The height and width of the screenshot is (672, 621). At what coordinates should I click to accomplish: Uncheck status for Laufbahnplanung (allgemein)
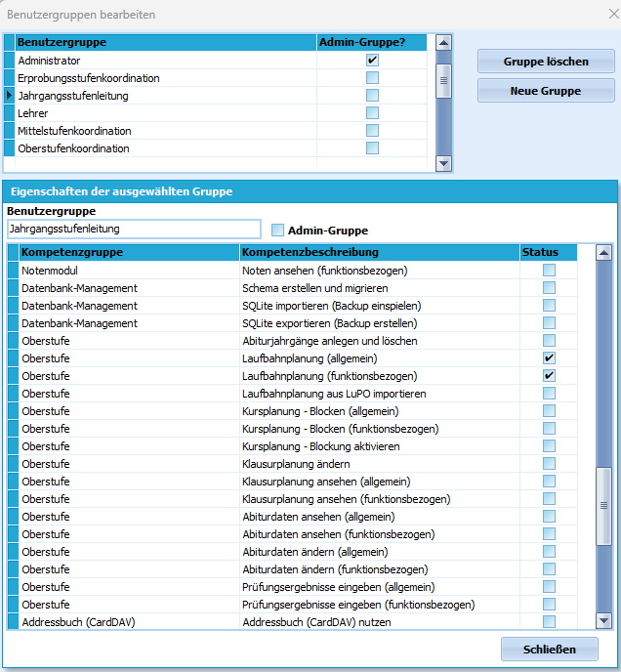tap(549, 357)
